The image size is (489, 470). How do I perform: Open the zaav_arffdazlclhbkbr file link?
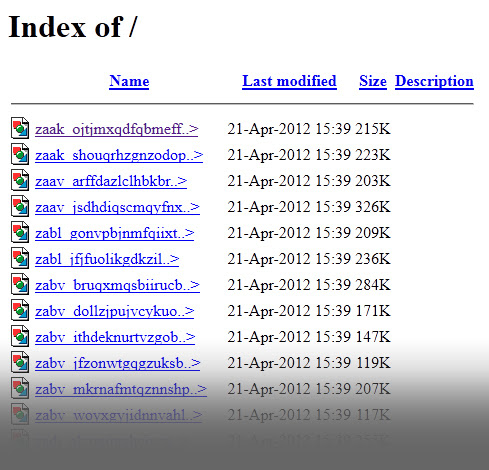[111, 181]
